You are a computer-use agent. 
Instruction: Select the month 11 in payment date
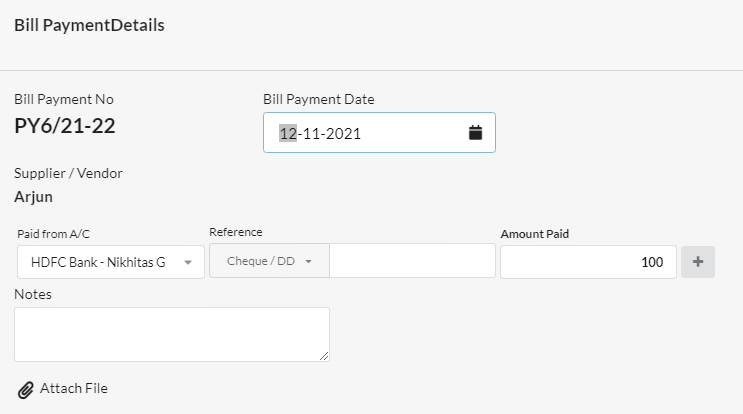(x=311, y=134)
